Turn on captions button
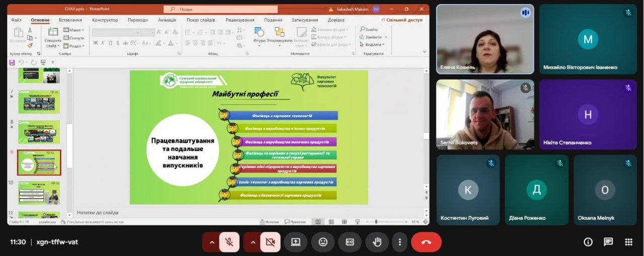The image size is (644, 256). [x=350, y=242]
